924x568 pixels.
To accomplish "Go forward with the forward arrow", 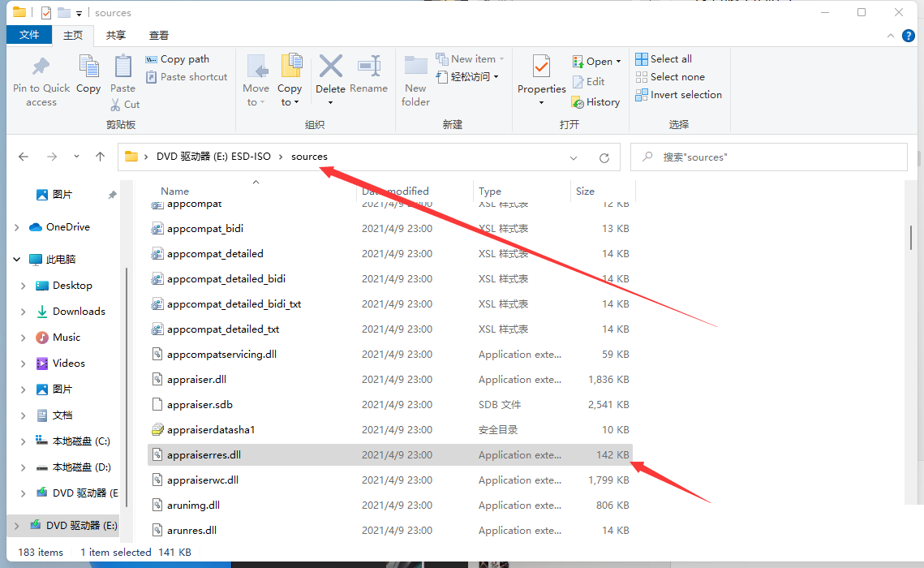I will pos(52,157).
